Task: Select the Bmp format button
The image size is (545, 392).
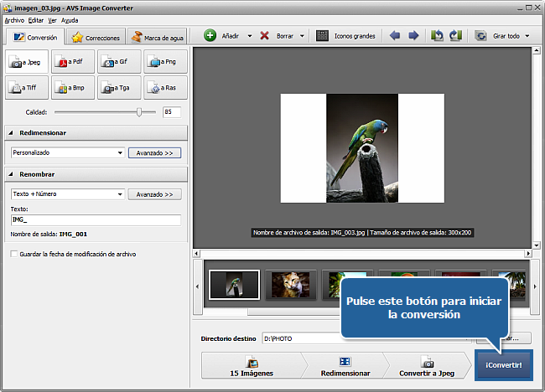Action: 72,86
